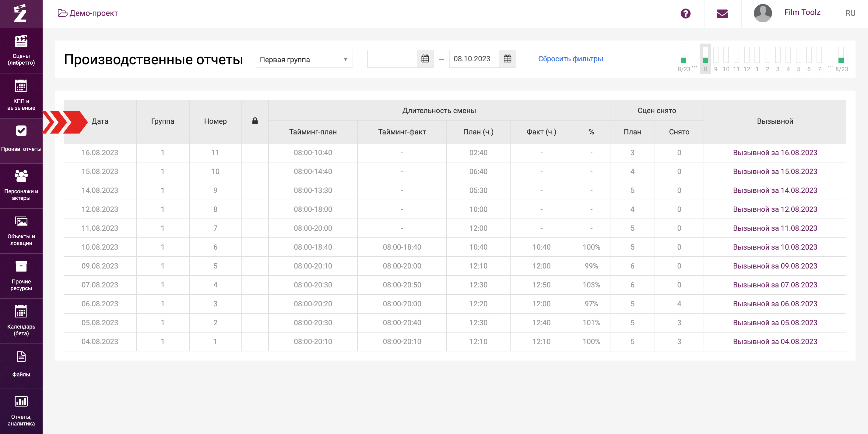Expand the Первая группа dropdown
Image resolution: width=868 pixels, height=434 pixels.
(x=304, y=59)
